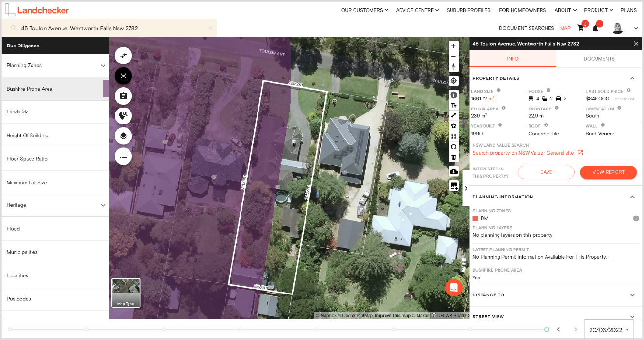Open the Plans page
Screen dimensions: 644x340
point(628,10)
